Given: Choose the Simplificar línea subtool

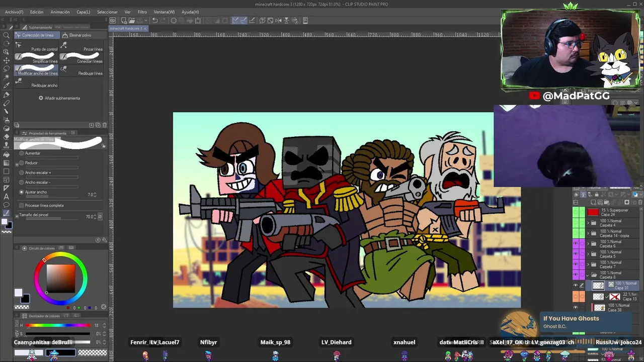Looking at the screenshot, I should (36, 58).
